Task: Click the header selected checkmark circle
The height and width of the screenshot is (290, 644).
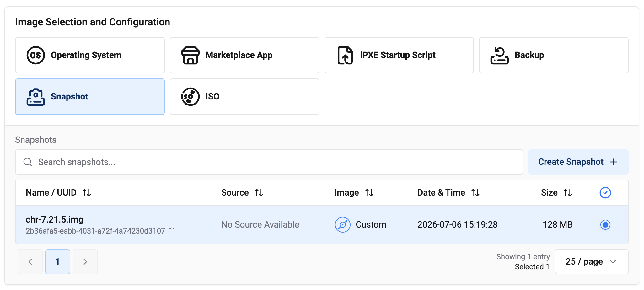Action: pyautogui.click(x=605, y=193)
